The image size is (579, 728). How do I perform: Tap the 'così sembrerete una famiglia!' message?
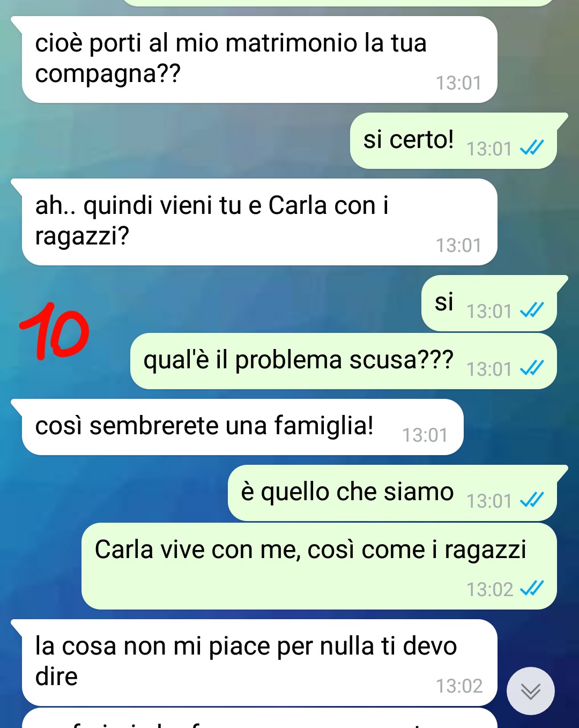coord(242,427)
